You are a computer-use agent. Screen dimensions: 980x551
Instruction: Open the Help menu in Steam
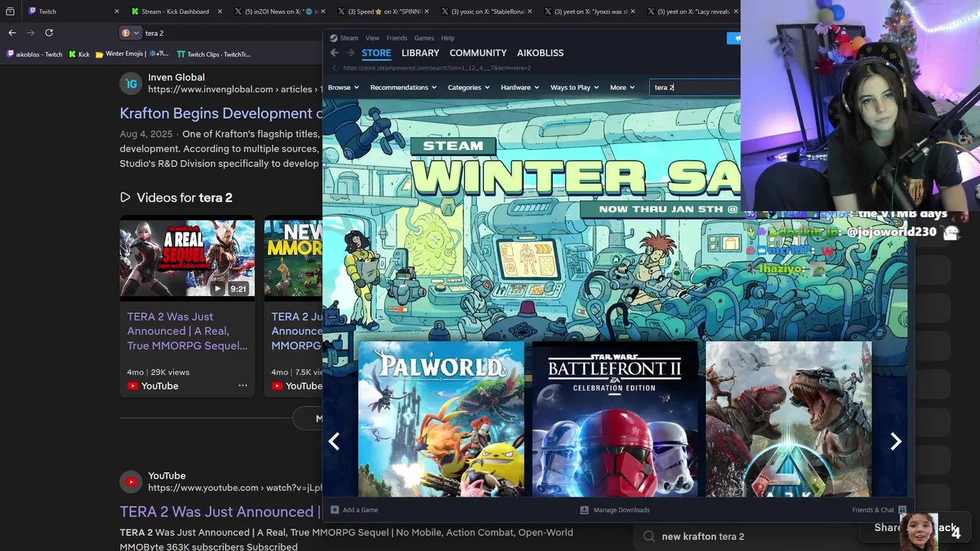(x=447, y=37)
